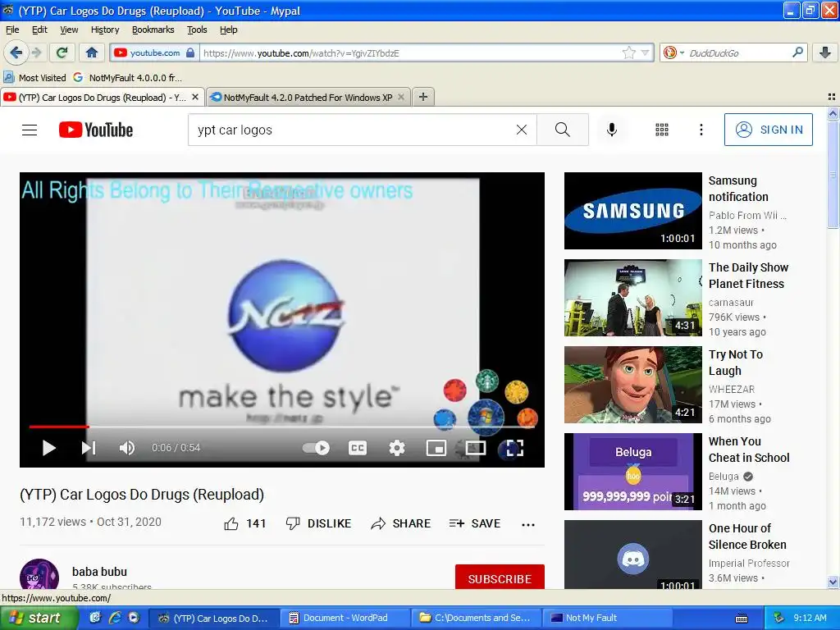The width and height of the screenshot is (840, 630).
Task: Switch to NotMyFault 4.2.0 Patched tab
Action: click(x=308, y=98)
